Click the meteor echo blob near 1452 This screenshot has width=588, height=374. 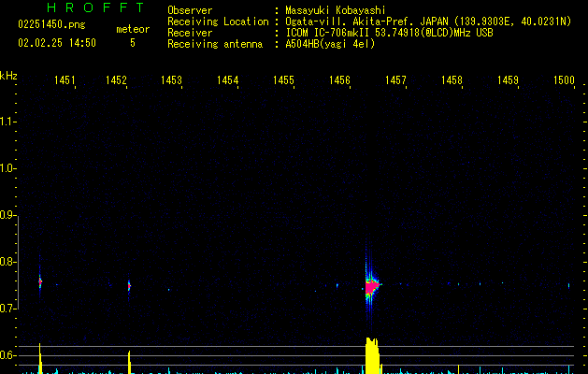click(x=129, y=286)
